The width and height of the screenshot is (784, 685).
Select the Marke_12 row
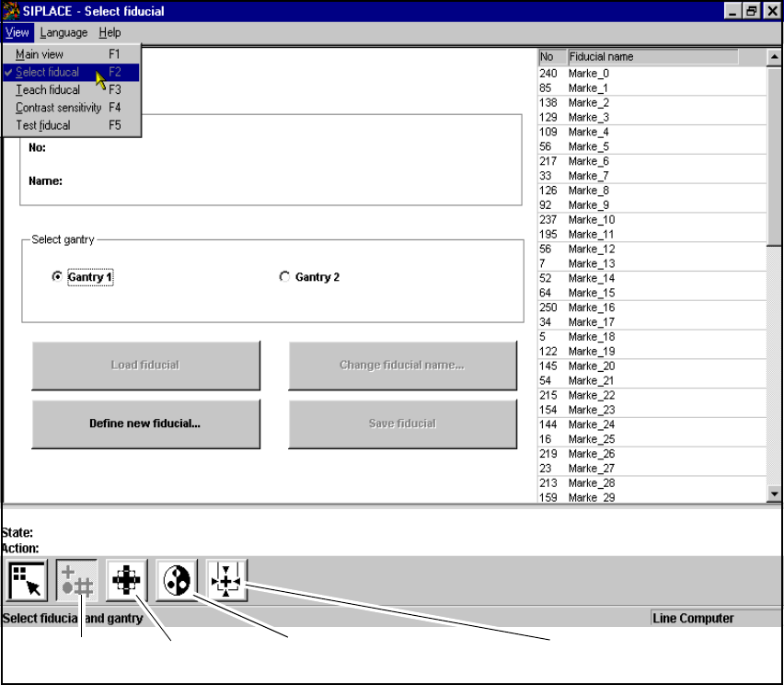click(x=652, y=250)
